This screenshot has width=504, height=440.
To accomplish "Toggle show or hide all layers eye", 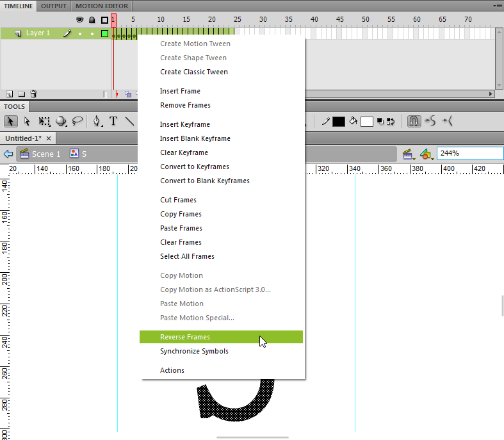I will 79,20.
